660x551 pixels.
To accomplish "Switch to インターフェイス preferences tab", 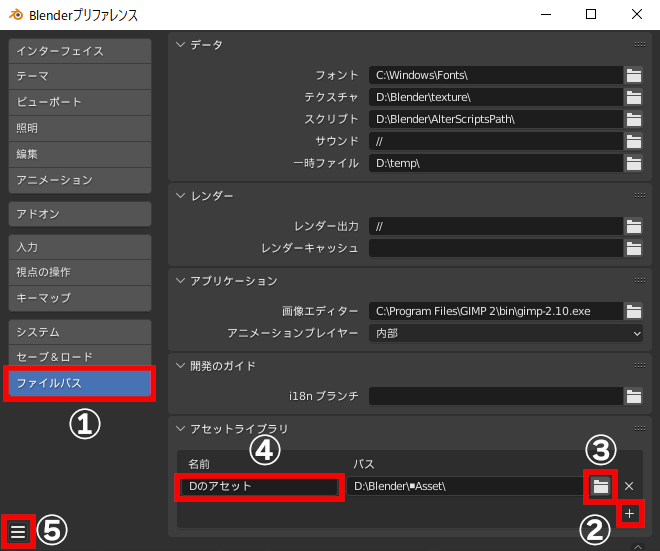I will (x=80, y=51).
